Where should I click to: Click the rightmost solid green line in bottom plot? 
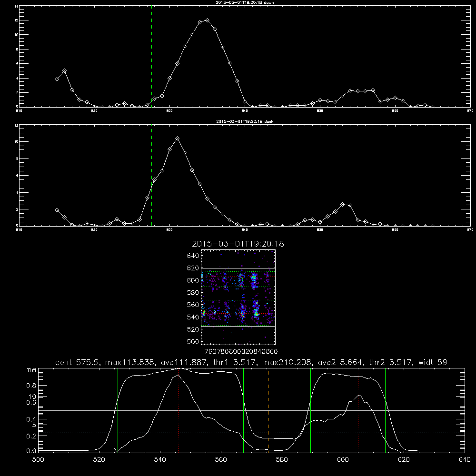coord(385,410)
